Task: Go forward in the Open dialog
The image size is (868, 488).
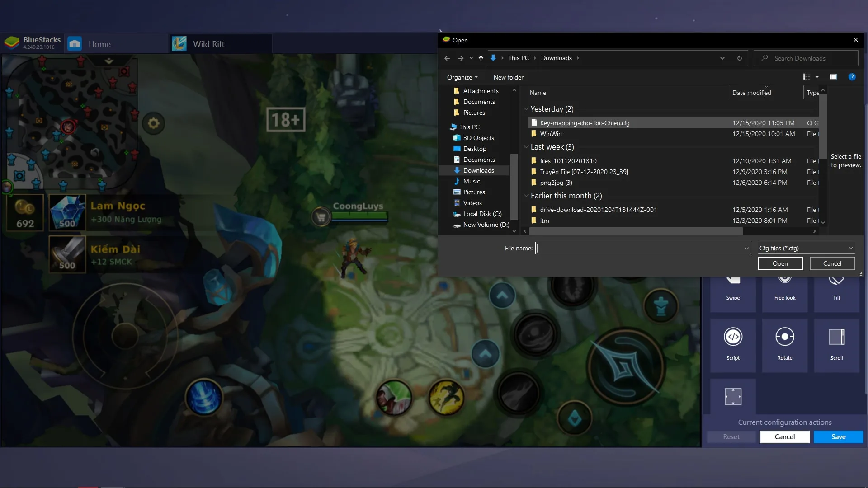Action: (x=460, y=58)
